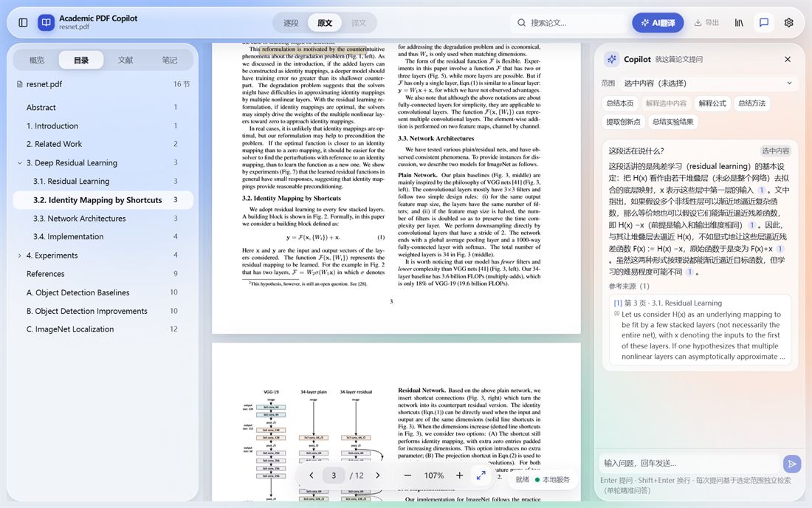Switch to 逐段 paragraph view
Screen dimensions: 812x508
point(291,23)
